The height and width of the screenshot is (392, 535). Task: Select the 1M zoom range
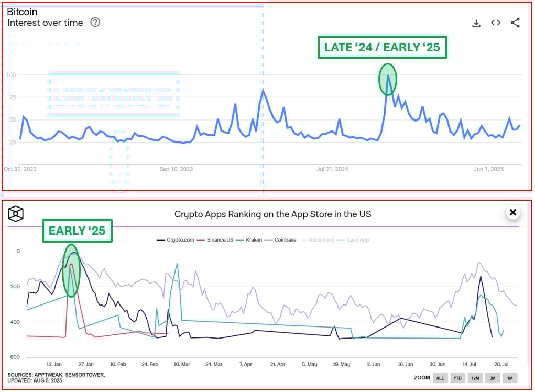[x=510, y=378]
